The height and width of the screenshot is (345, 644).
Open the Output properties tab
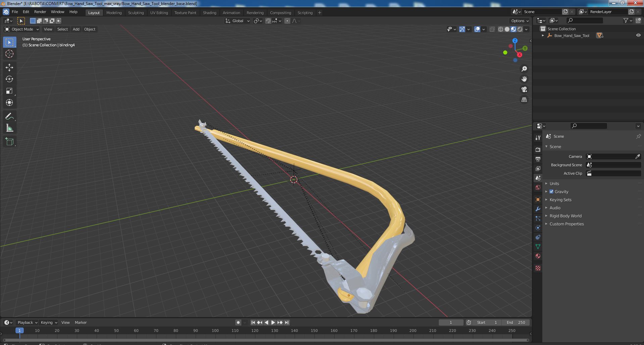pos(538,159)
